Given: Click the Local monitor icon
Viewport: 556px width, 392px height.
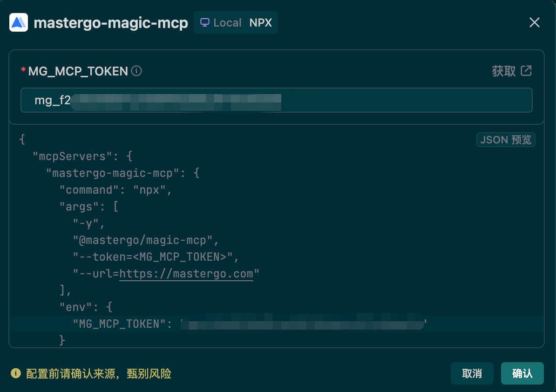Looking at the screenshot, I should click(x=204, y=22).
